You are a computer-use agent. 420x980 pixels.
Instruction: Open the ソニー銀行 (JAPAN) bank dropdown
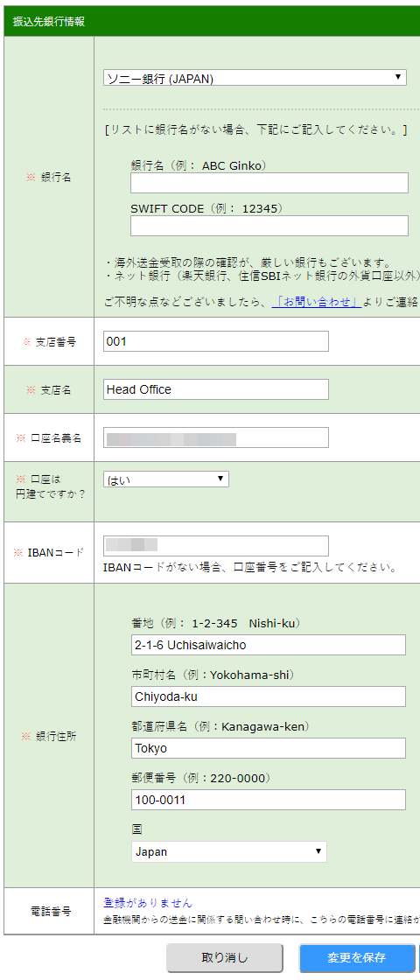click(255, 78)
